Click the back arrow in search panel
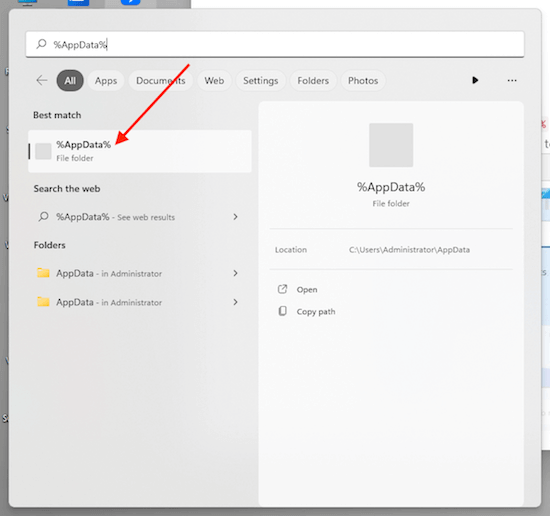Screen dimensions: 550x516 coord(42,80)
